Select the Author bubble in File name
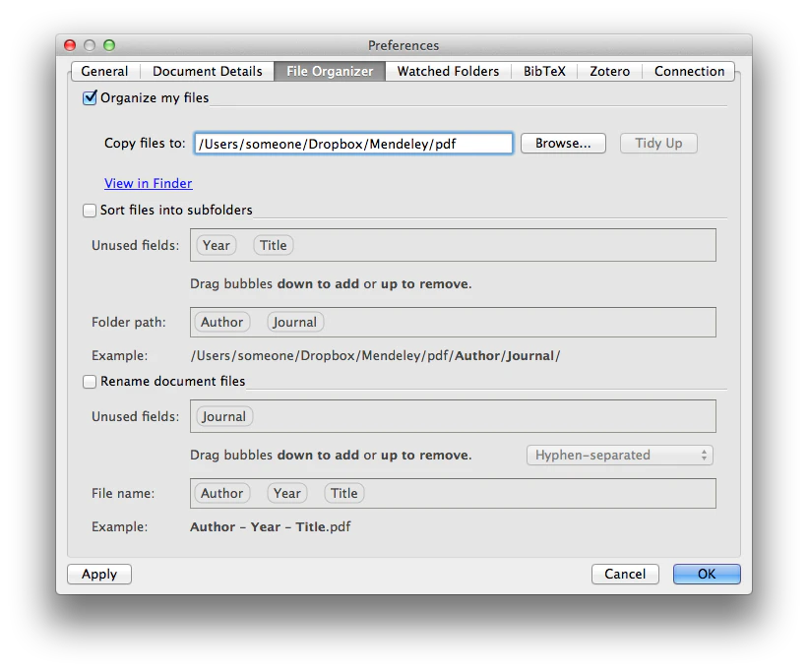This screenshot has height=672, width=808. click(x=222, y=493)
